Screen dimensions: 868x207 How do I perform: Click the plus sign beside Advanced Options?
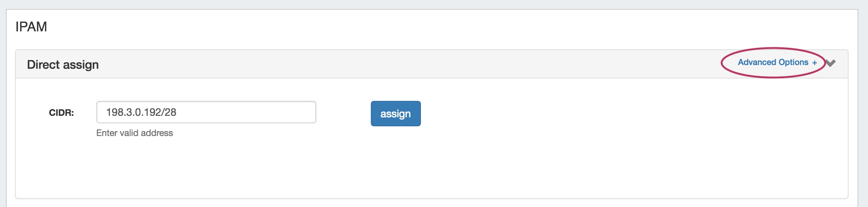tap(815, 63)
